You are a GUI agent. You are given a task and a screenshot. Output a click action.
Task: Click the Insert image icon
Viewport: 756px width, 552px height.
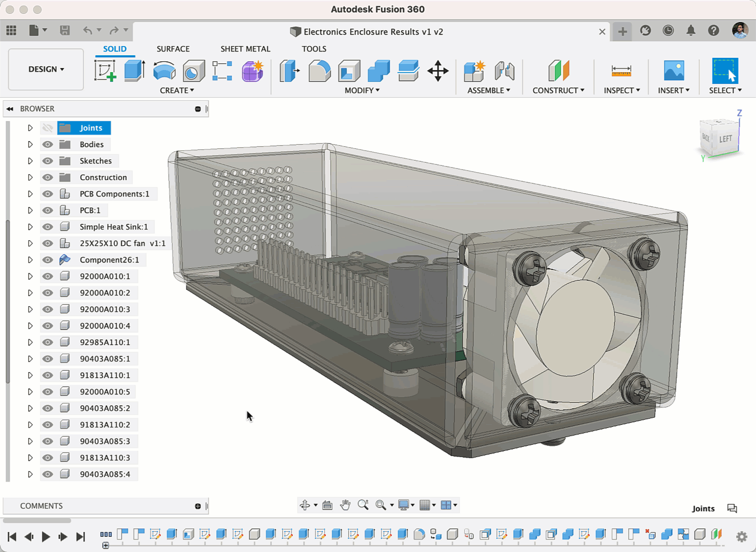[x=674, y=71]
